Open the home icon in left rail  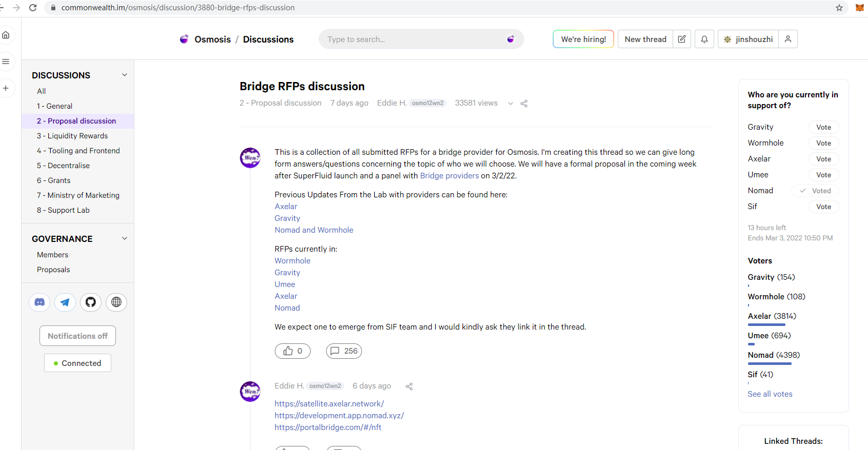pos(6,35)
